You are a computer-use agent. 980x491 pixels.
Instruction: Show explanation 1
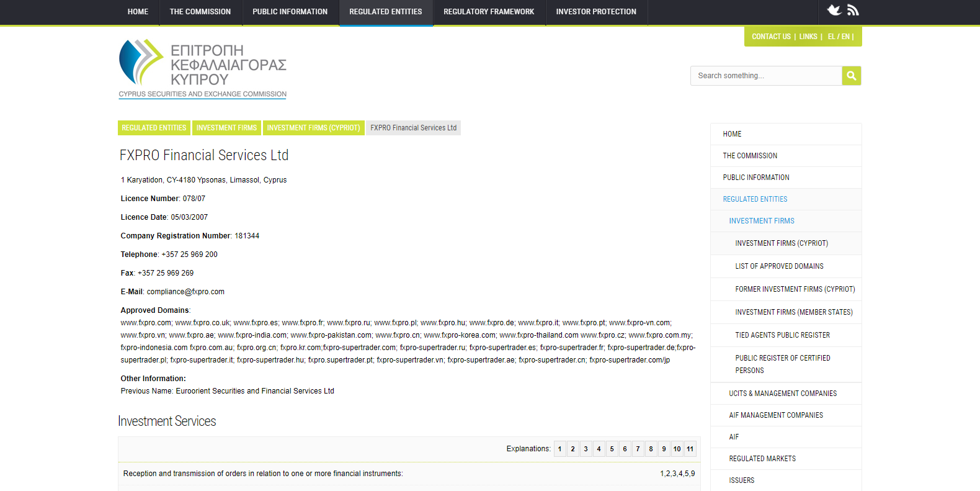[559, 449]
